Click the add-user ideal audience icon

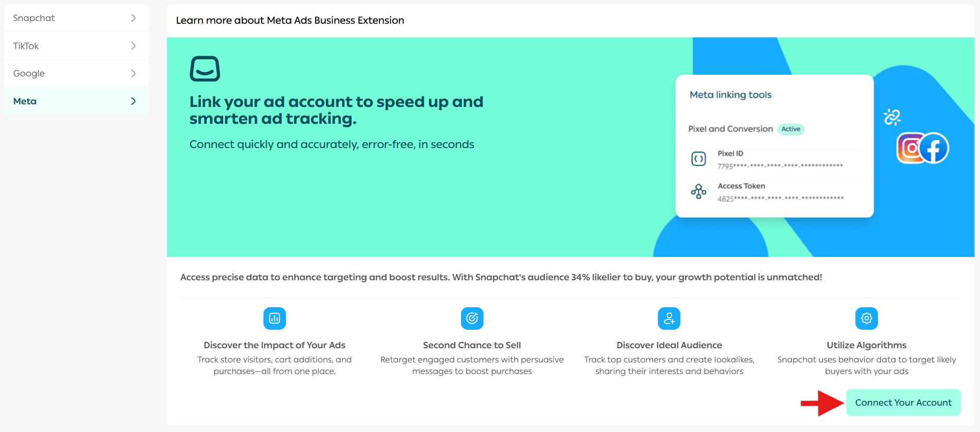pyautogui.click(x=669, y=318)
